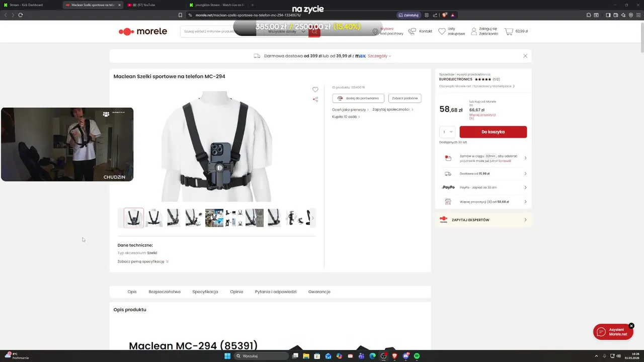Expand Więcej propozycji od 58,68 zł row

point(484,202)
